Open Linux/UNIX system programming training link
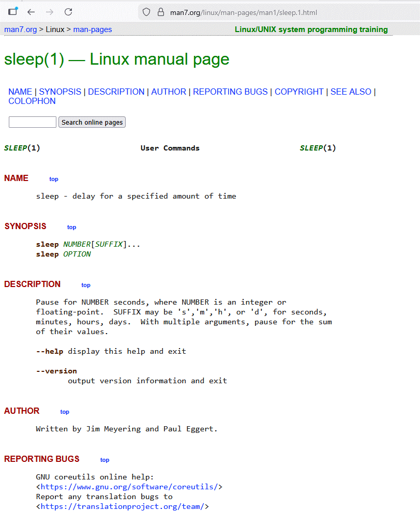 311,29
